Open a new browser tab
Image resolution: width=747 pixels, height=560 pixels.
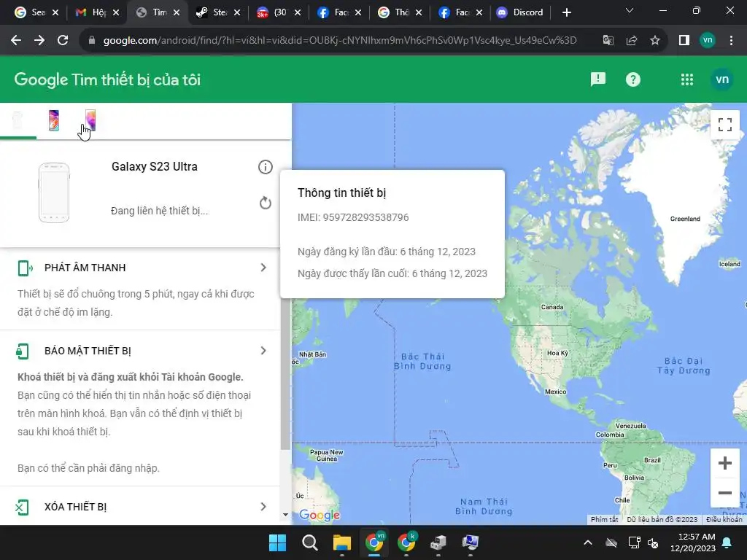pos(566,12)
